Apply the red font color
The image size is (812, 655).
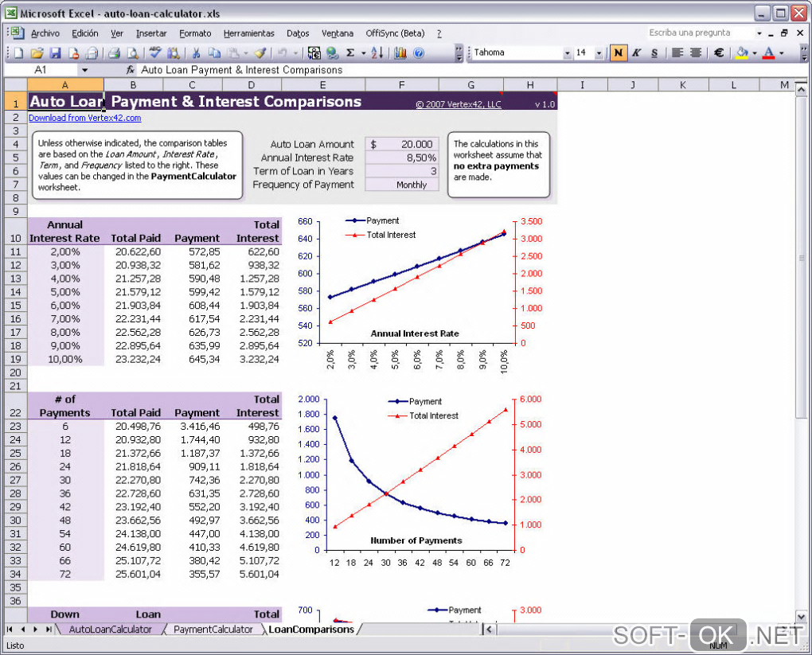coord(769,53)
